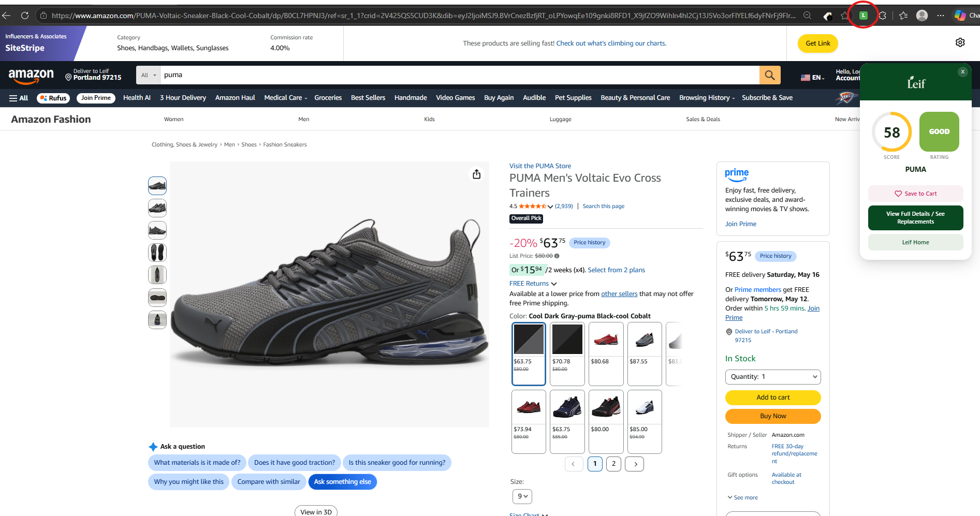Click the heart Save to Cart button
The height and width of the screenshot is (516, 980).
(915, 194)
